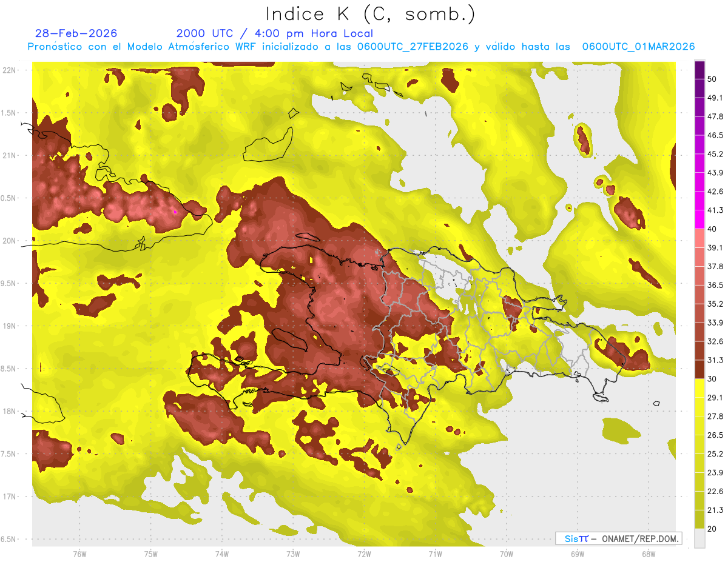This screenshot has width=728, height=562.
Task: Click the "68W" longitude axis label
Action: 648,553
